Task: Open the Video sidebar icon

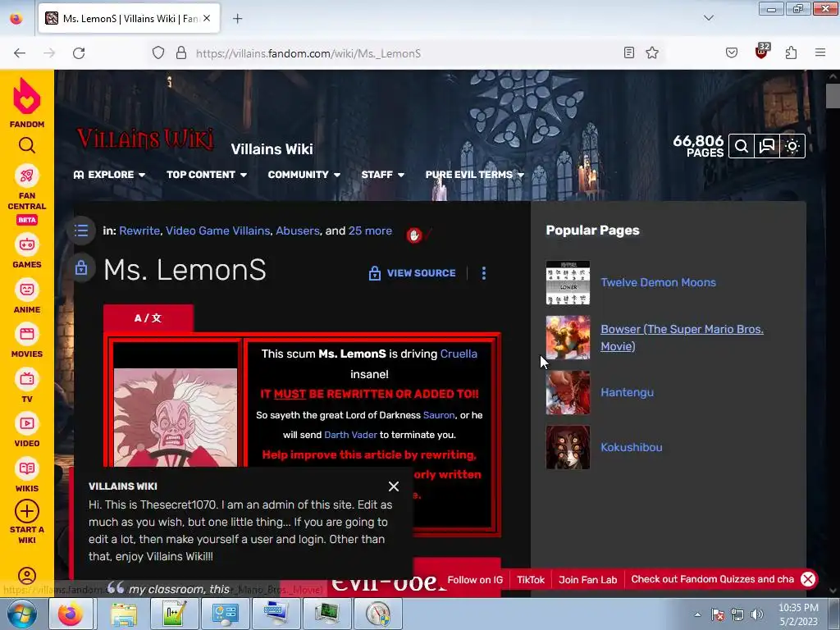Action: (x=27, y=424)
